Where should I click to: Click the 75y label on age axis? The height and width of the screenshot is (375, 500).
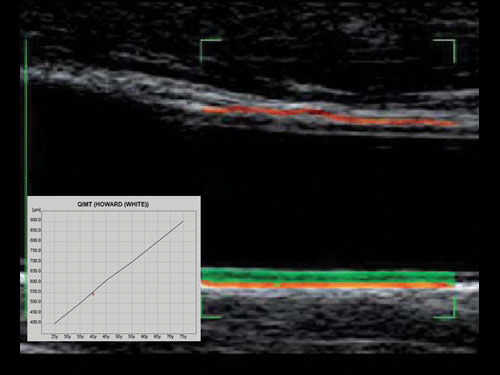[x=183, y=337]
